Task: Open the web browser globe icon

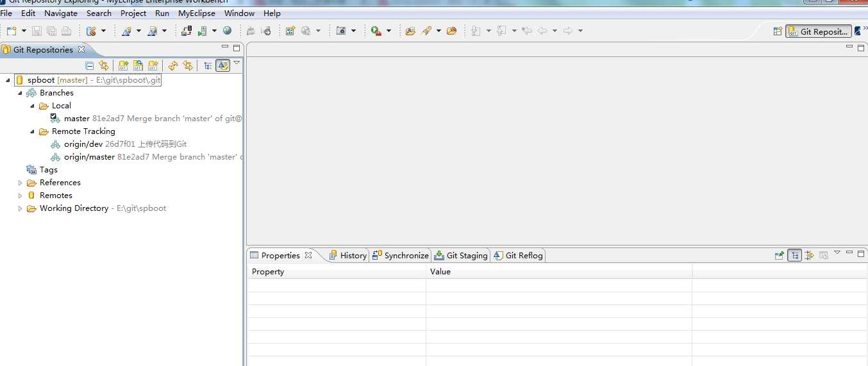Action: [227, 30]
